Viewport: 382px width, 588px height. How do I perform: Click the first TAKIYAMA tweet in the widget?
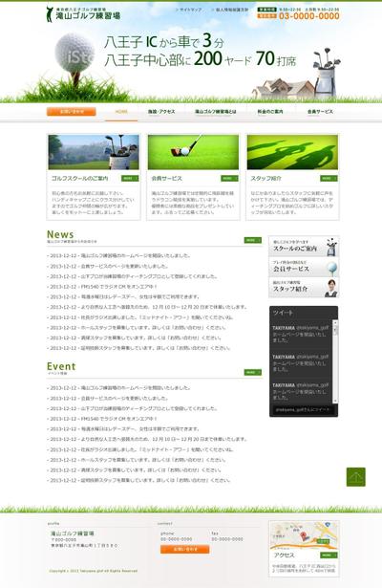(301, 334)
